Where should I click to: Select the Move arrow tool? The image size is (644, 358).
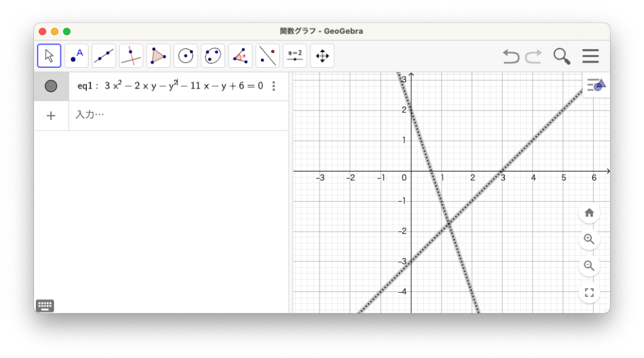coord(49,56)
